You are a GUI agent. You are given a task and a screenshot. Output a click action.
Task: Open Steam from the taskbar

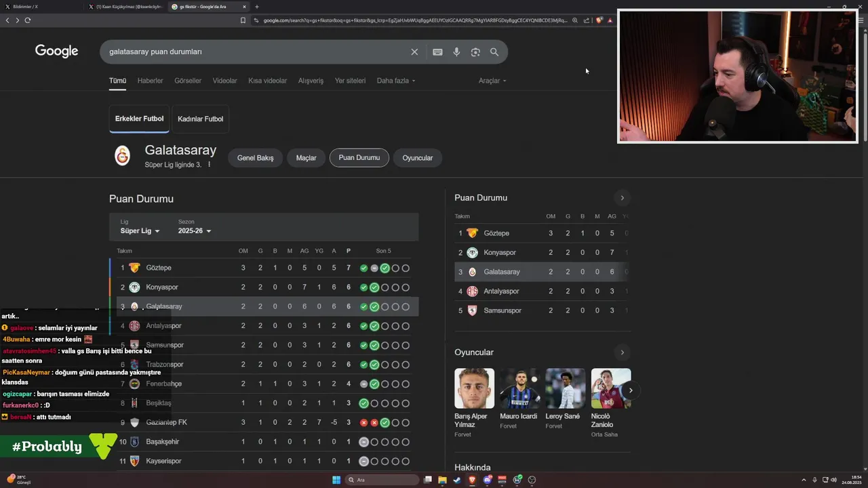457,480
